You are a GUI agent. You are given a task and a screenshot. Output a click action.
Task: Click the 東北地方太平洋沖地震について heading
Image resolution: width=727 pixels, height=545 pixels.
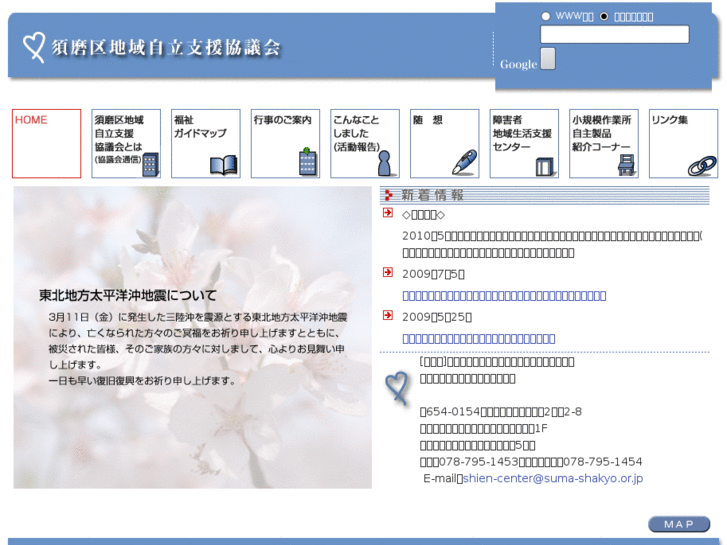(128, 296)
